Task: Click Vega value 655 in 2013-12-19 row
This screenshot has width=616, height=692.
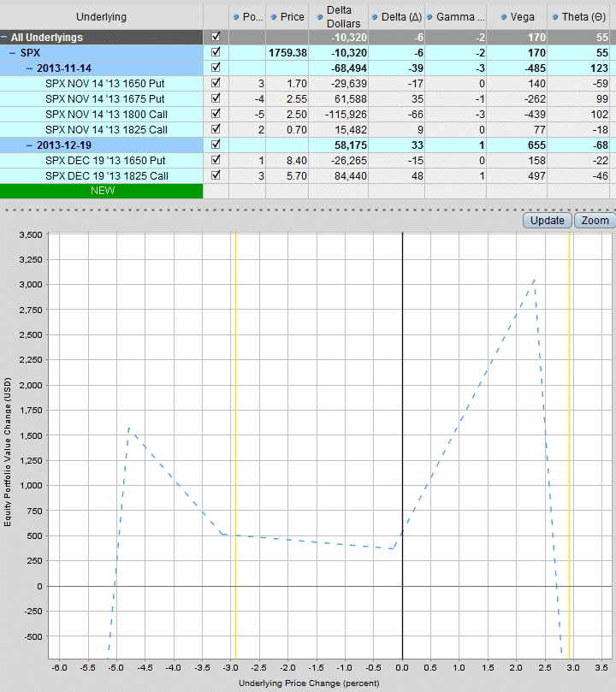Action: [536, 145]
